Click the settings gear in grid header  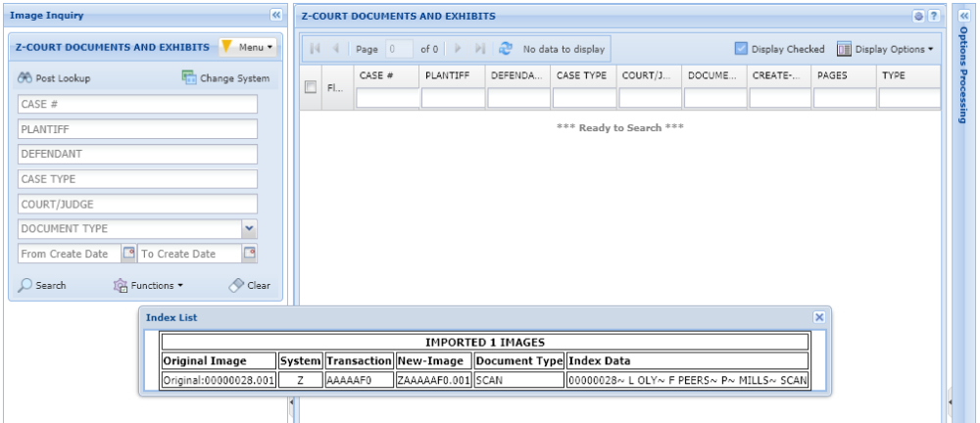(918, 17)
